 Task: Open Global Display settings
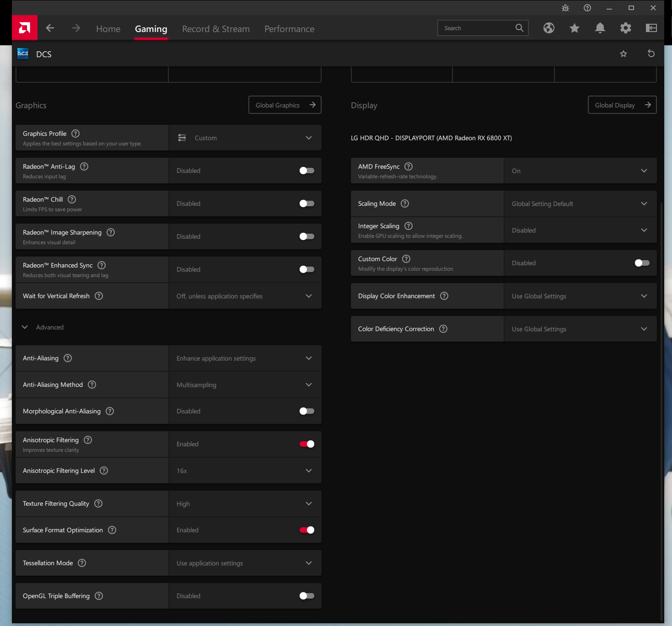[x=622, y=105]
